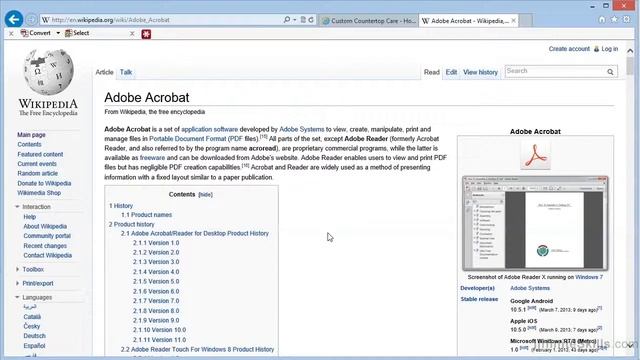Click the Refresh icon in address bar

[x=311, y=20]
